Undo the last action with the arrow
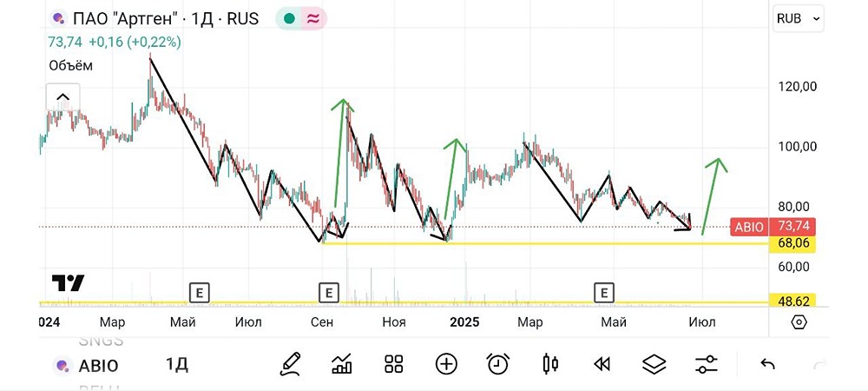The height and width of the screenshot is (391, 868). [x=768, y=364]
